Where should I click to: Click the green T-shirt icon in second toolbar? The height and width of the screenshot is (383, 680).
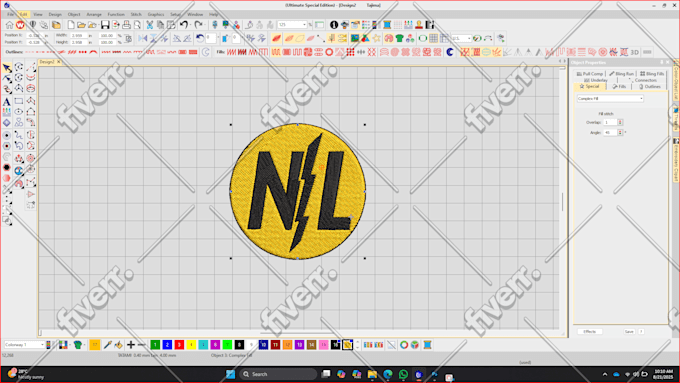click(x=399, y=39)
